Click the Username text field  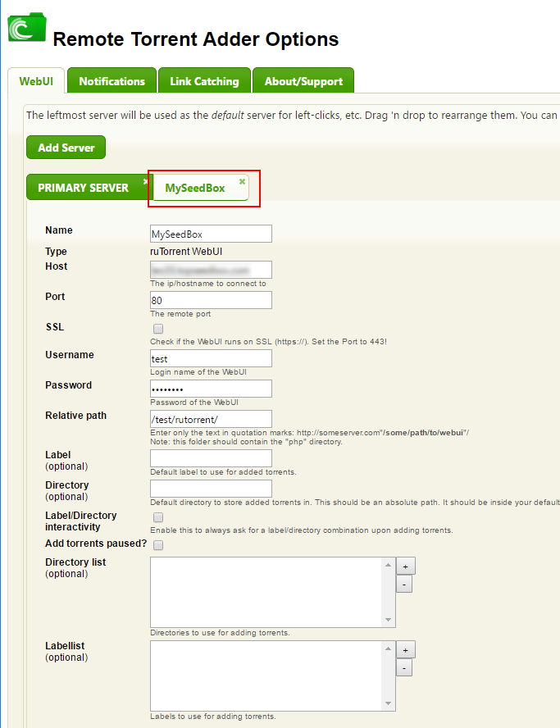pyautogui.click(x=211, y=358)
